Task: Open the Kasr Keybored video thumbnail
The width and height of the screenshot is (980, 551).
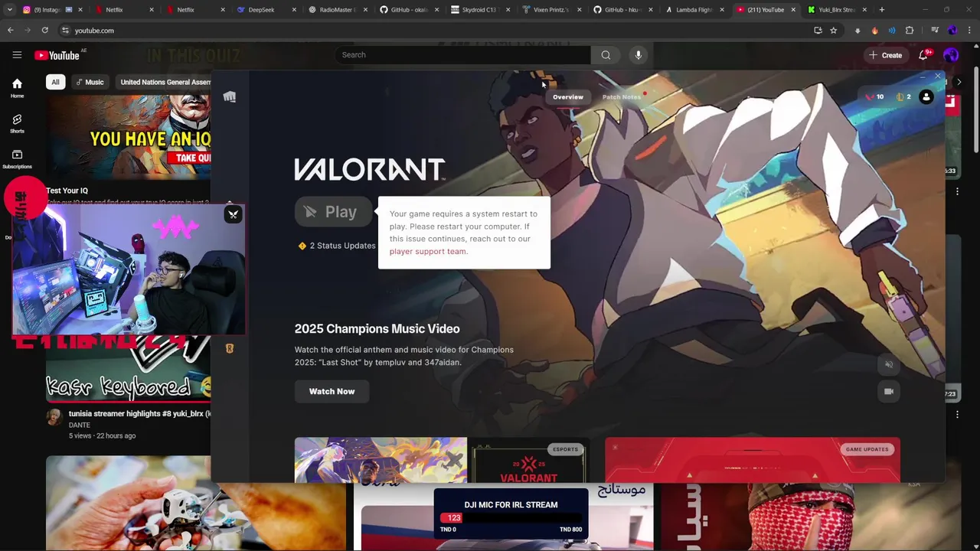Action: 128,369
